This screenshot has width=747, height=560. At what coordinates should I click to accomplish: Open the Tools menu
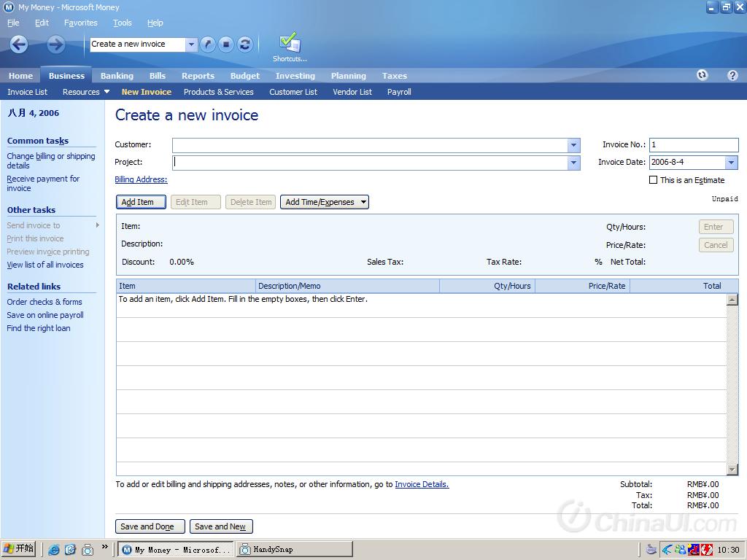click(122, 23)
